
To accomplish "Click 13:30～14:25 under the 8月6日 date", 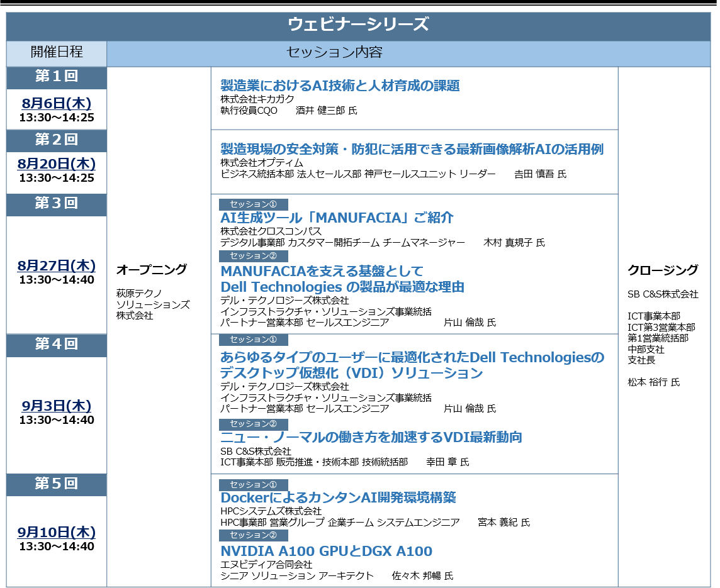I will 57,118.
